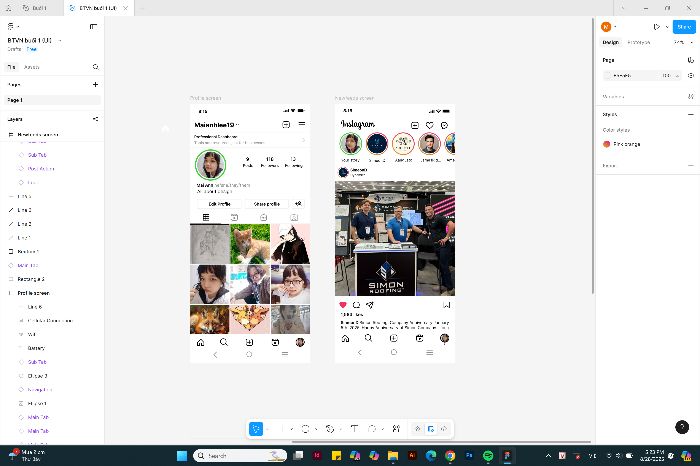Open file name dropdown arrow
Screen dimensions: 700x466
click(60, 40)
